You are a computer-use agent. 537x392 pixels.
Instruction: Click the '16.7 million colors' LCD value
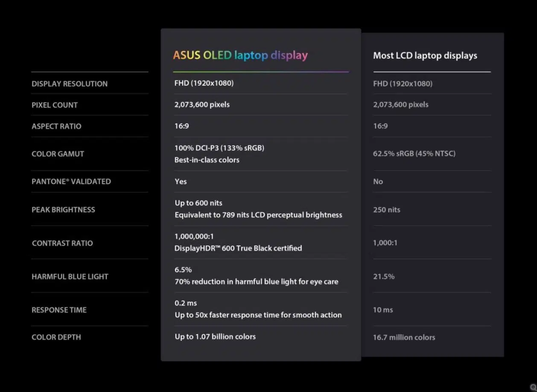coord(404,337)
